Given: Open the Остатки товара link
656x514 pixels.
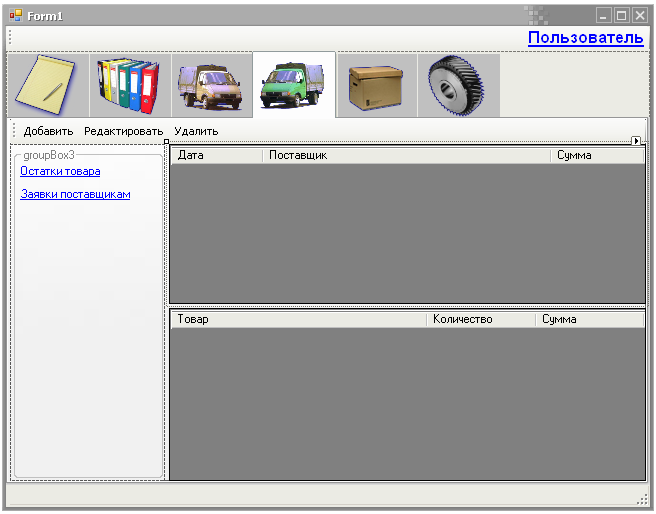Looking at the screenshot, I should click(60, 171).
